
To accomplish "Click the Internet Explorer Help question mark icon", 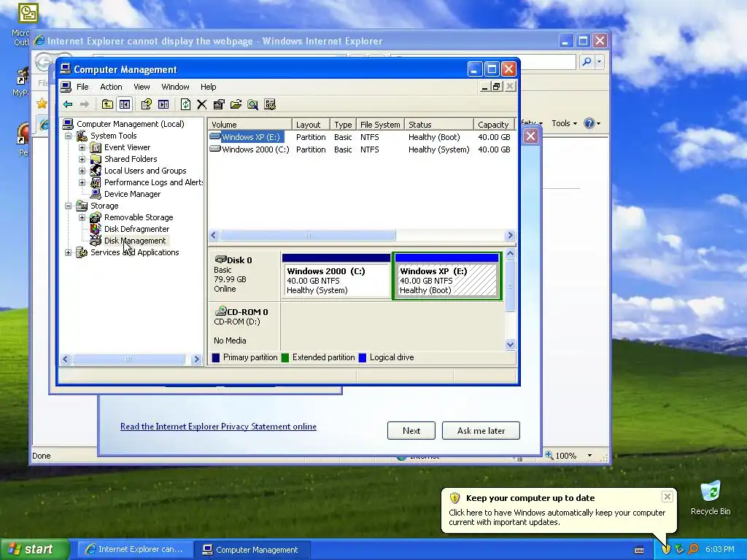I will [589, 123].
